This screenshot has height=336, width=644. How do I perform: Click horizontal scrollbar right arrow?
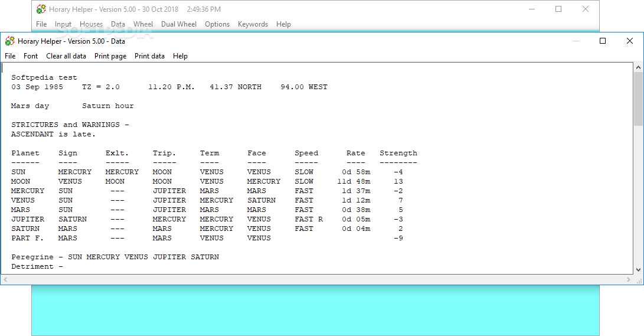click(629, 280)
